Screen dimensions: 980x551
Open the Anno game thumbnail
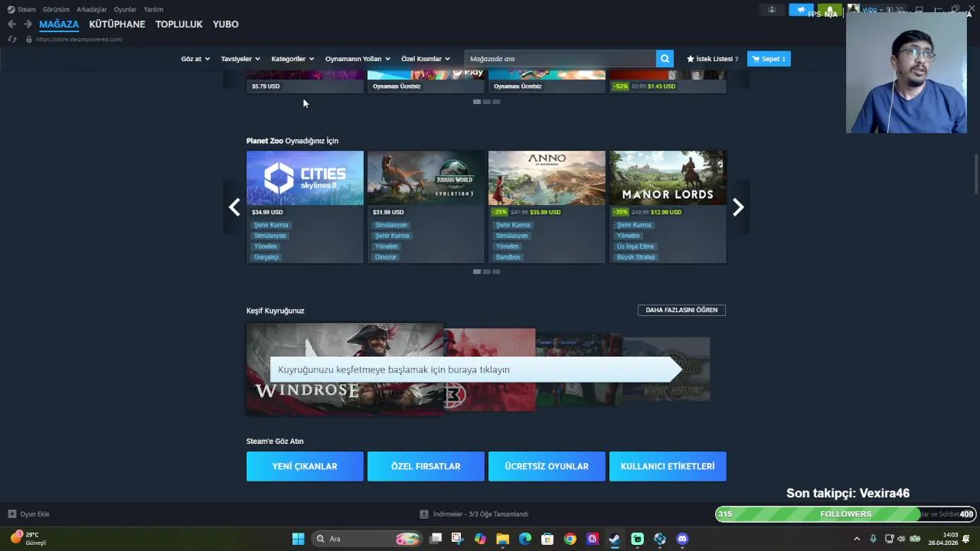[x=547, y=178]
